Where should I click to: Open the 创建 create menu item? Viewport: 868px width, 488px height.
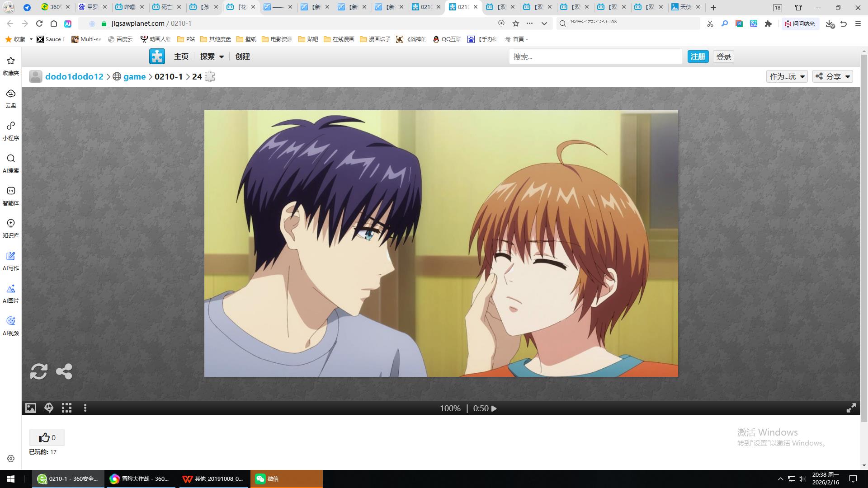click(x=242, y=56)
